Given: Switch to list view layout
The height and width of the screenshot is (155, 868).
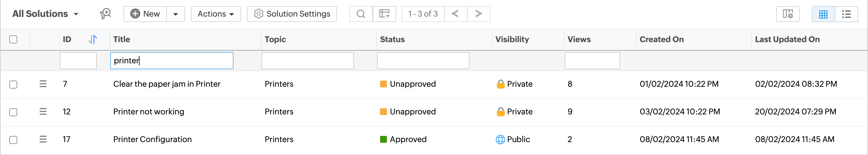Looking at the screenshot, I should point(846,14).
